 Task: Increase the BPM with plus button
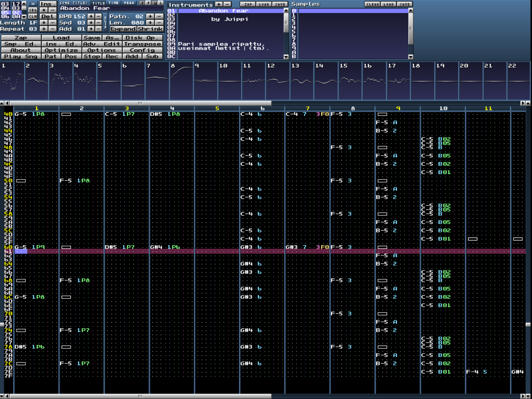pyautogui.click(x=91, y=16)
